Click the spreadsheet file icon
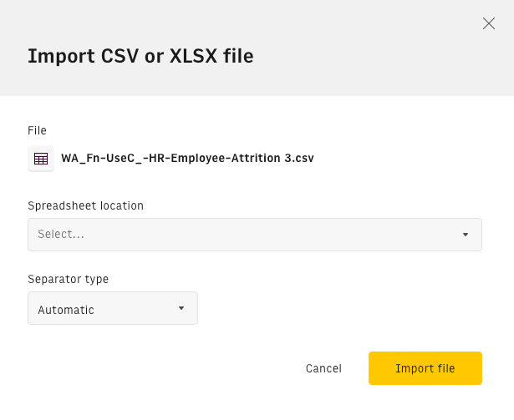Screen dimensions: 514x420 41,159
